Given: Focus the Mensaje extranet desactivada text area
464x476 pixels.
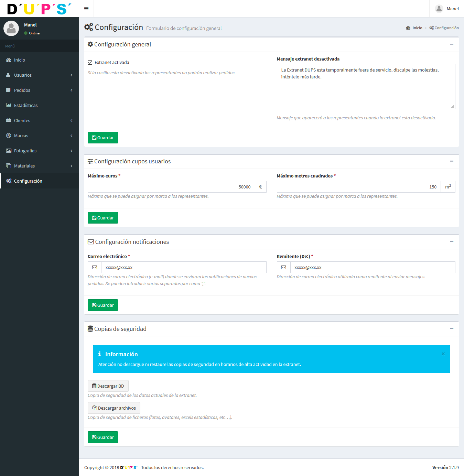Looking at the screenshot, I should pyautogui.click(x=366, y=86).
